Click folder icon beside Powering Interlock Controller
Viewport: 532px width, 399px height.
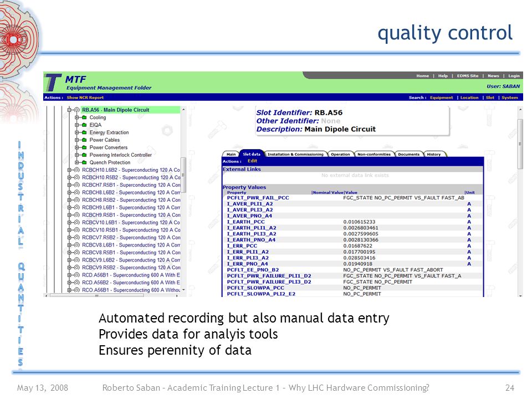84,155
